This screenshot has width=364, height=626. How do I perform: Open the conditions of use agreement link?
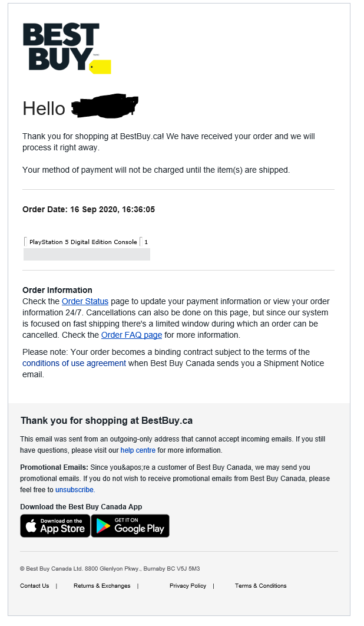click(74, 363)
